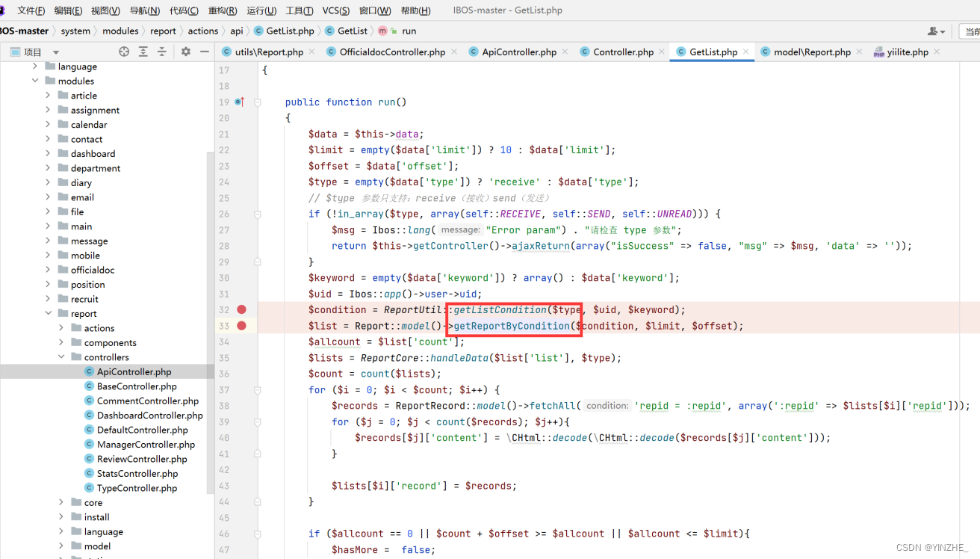Close the OfficialdocController.php tab
This screenshot has height=559, width=980.
454,52
